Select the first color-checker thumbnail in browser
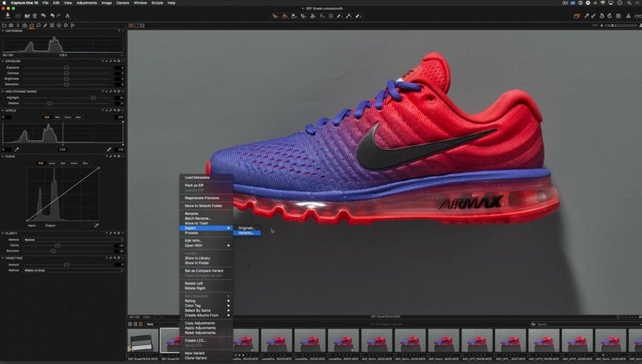642x364 pixels. point(143,341)
